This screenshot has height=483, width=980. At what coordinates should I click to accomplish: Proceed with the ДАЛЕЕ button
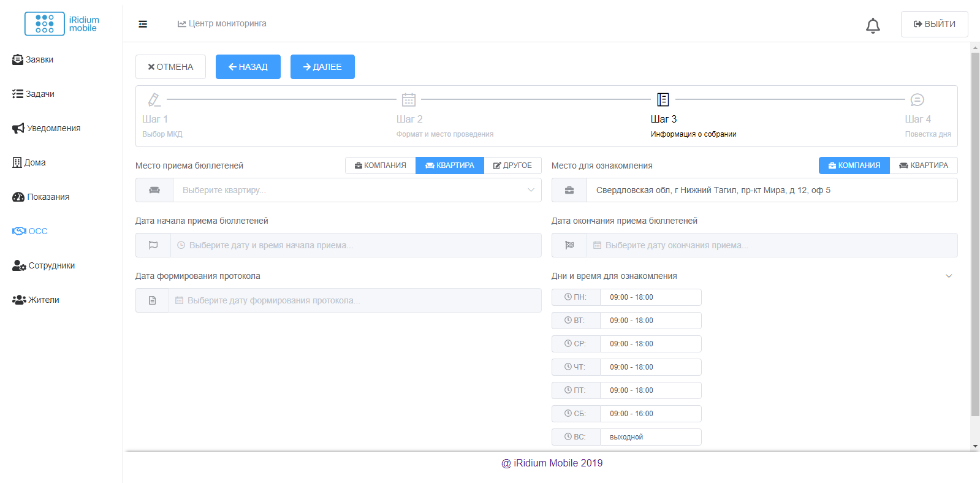coord(322,67)
